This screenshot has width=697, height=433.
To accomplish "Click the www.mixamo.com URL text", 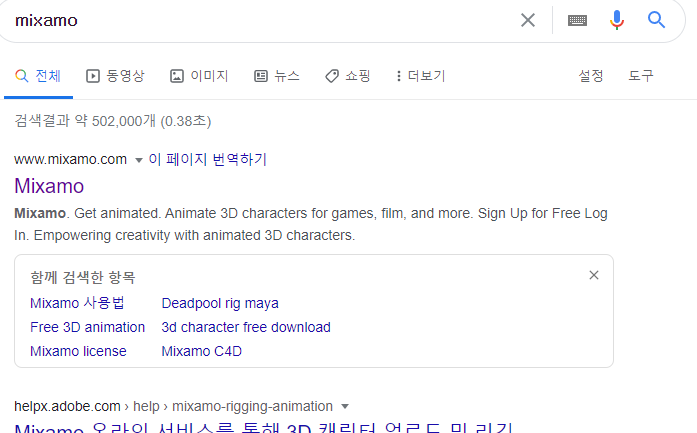I will [x=70, y=159].
